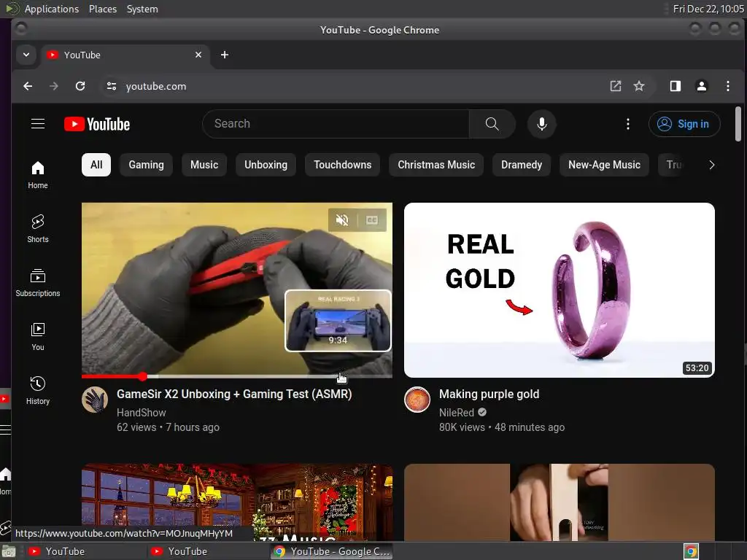Click the page vertical scrollbar
747x560 pixels.
pyautogui.click(x=738, y=124)
